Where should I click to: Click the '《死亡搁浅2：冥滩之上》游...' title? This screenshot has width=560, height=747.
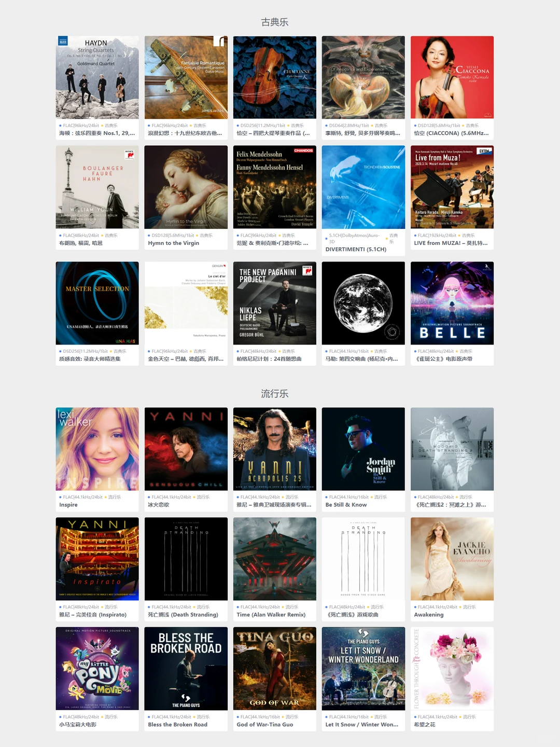(450, 505)
